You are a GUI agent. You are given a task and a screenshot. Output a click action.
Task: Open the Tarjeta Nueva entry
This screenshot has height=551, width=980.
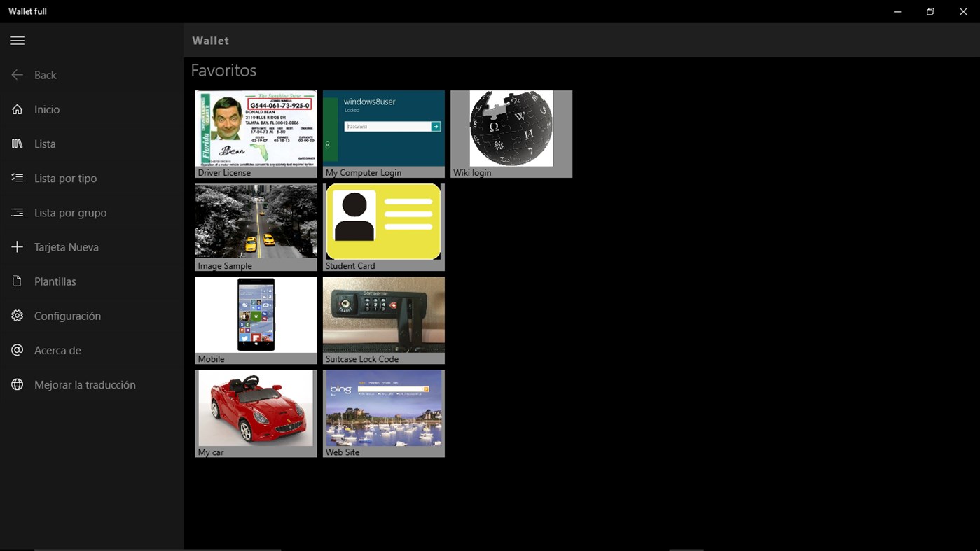(x=67, y=246)
